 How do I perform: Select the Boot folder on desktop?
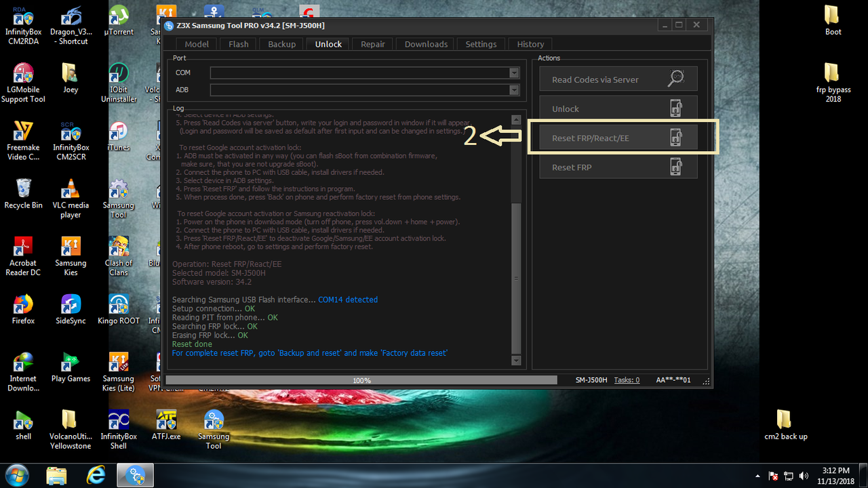tap(833, 21)
